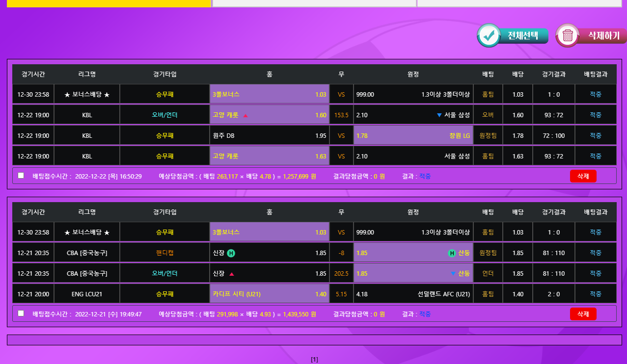Check the box for 2022-12-22 bet slip
Screen dimensions: 627x364
21,176
